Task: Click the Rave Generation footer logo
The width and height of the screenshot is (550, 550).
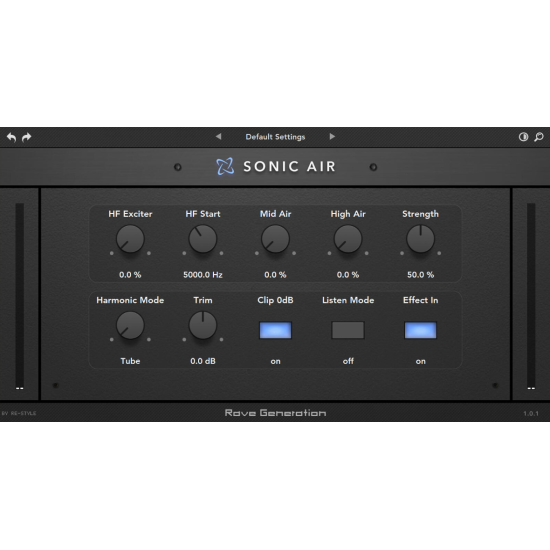Action: (275, 413)
